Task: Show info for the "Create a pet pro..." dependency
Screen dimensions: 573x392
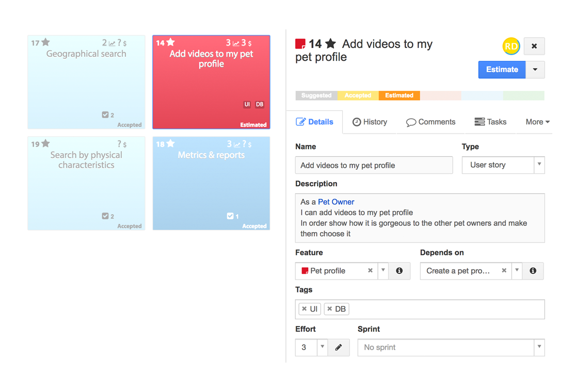Action: tap(532, 271)
